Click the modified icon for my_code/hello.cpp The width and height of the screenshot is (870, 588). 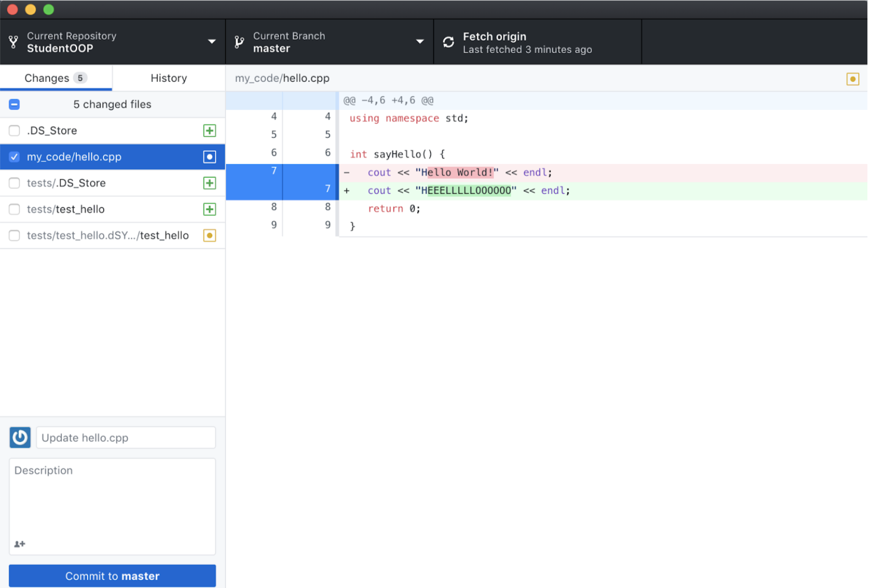click(210, 157)
